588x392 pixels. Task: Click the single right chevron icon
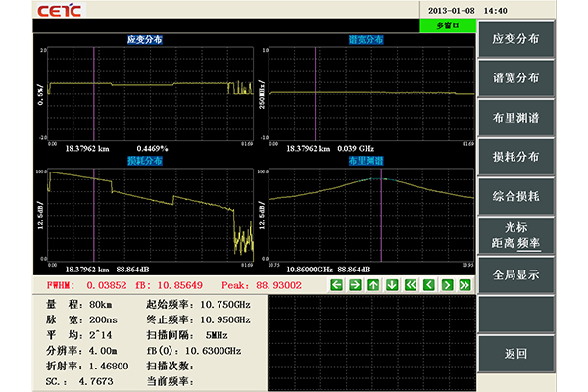(447, 285)
